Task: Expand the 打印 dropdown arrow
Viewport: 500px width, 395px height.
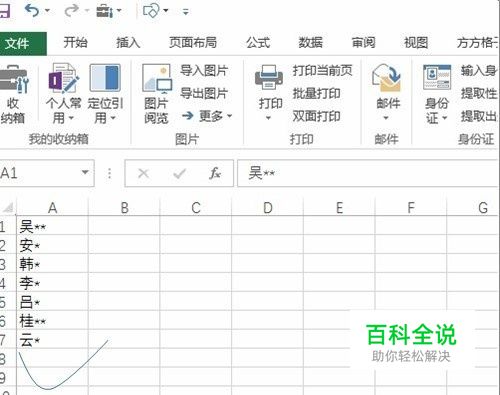Action: (268, 118)
